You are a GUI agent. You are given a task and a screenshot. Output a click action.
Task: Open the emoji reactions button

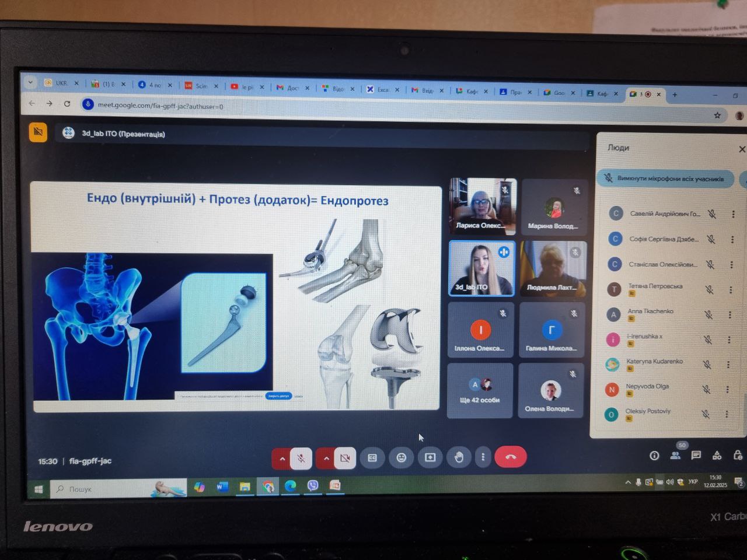(x=401, y=458)
